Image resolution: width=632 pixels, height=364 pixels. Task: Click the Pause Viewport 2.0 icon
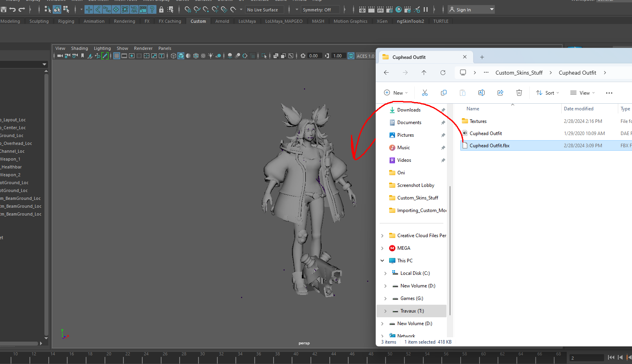pos(426,9)
